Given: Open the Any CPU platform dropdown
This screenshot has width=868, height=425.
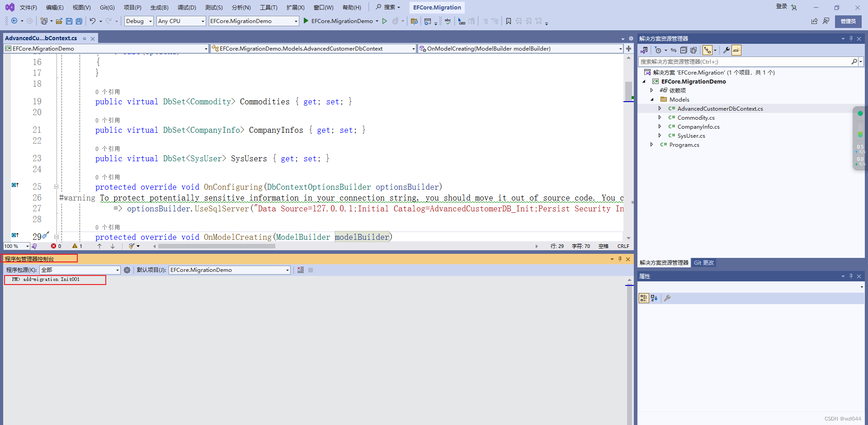Looking at the screenshot, I should pyautogui.click(x=180, y=21).
